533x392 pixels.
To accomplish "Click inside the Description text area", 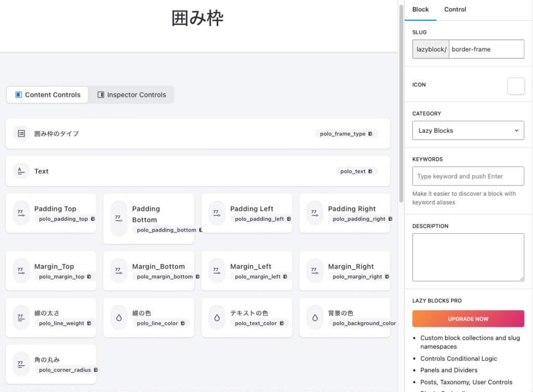I will (x=468, y=257).
